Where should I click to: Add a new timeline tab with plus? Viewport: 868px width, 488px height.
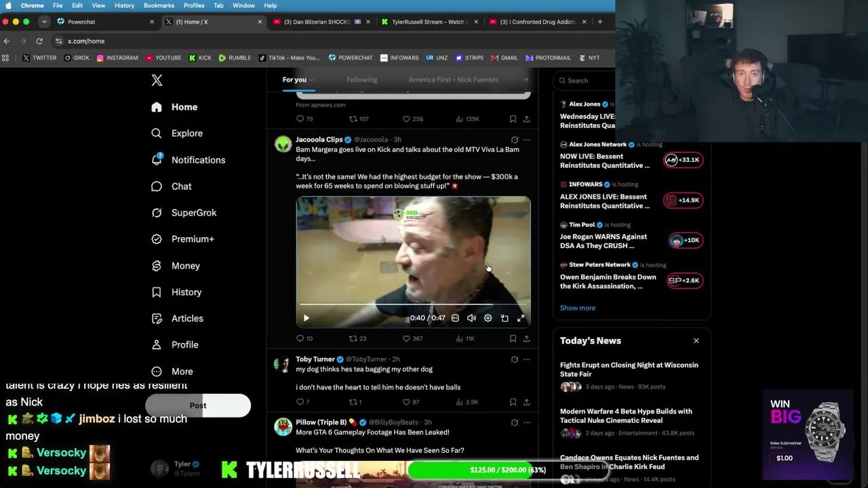526,79
